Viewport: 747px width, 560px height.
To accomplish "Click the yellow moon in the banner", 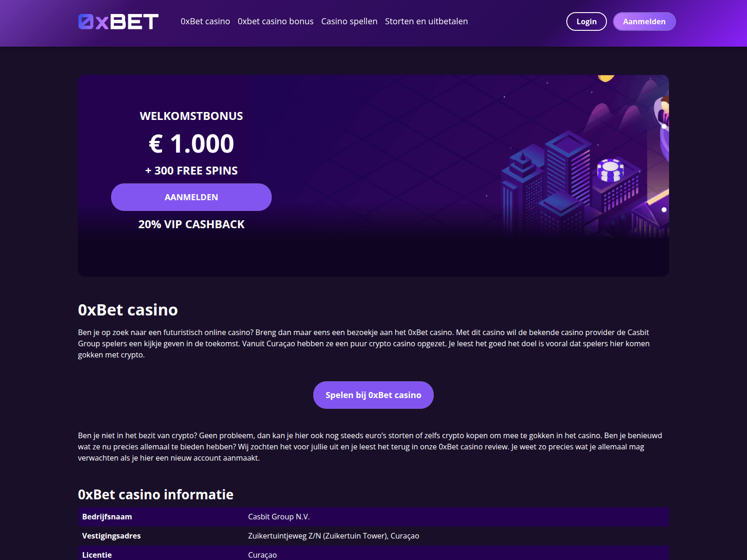I will pyautogui.click(x=606, y=78).
